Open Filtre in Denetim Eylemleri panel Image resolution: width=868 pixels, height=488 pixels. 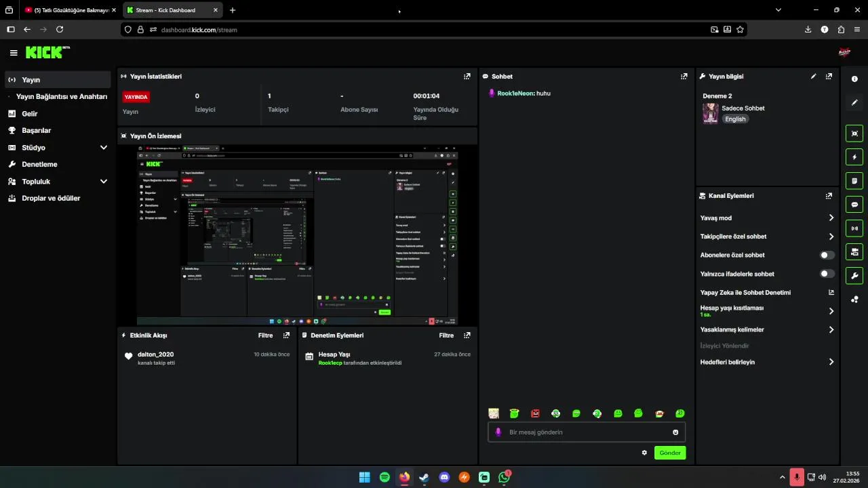pos(446,335)
